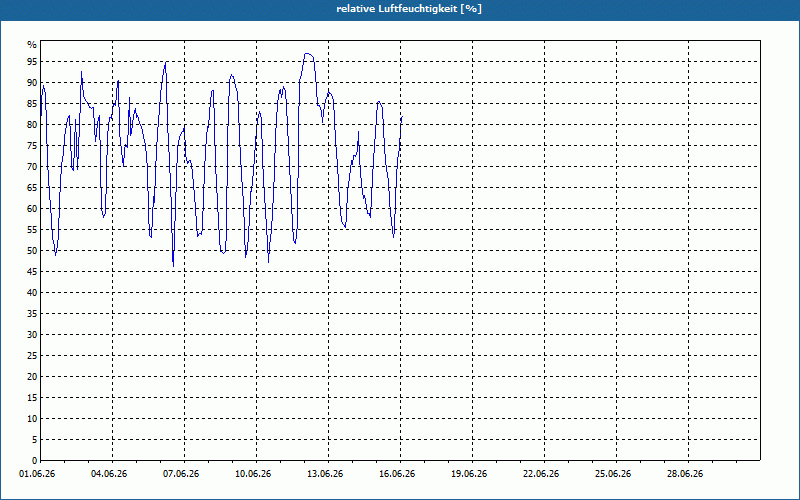Click the y-axis value 35
The height and width of the screenshot is (500, 800).
tap(32, 314)
